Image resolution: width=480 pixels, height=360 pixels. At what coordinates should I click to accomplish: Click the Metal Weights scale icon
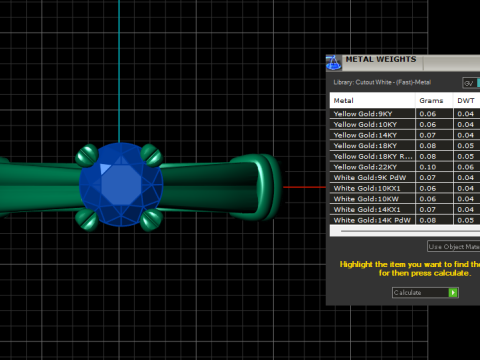tap(333, 63)
